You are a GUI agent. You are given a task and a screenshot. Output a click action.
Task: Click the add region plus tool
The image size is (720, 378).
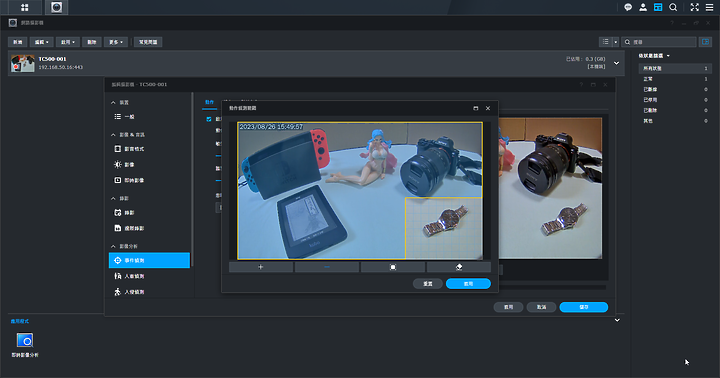[x=261, y=267]
